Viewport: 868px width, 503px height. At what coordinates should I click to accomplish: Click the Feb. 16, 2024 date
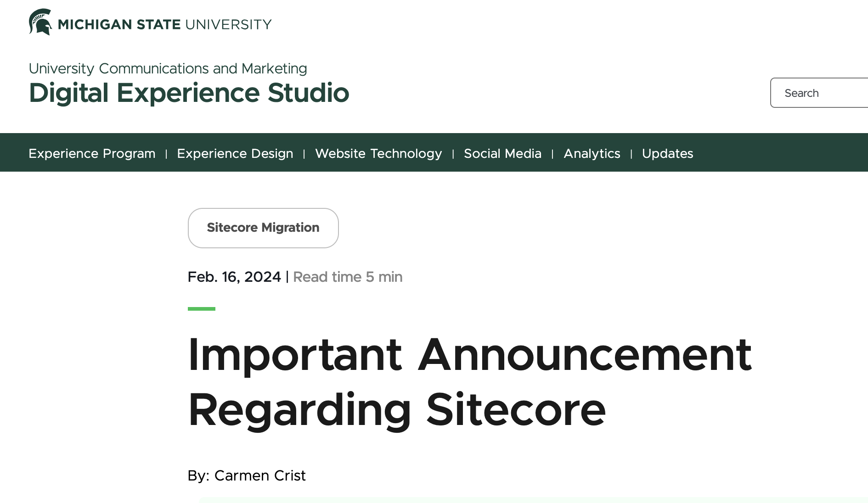click(234, 277)
